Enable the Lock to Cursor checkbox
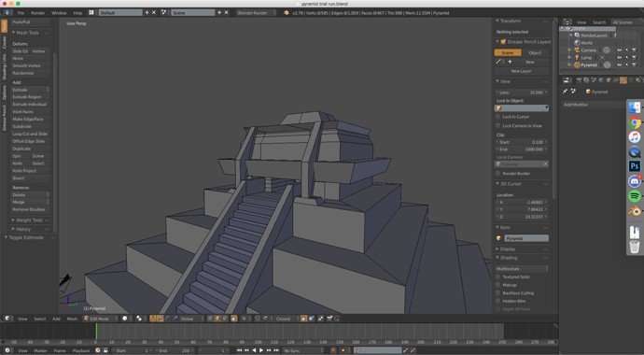This screenshot has width=644, height=355. point(498,117)
